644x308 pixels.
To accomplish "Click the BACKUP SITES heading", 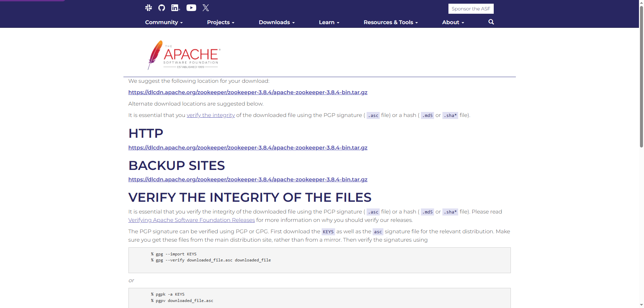I will click(177, 166).
